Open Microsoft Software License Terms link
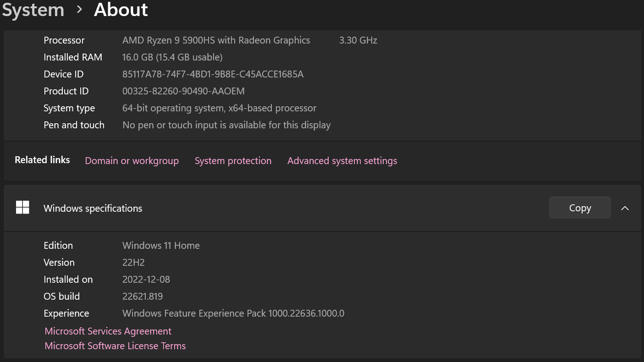 tap(115, 346)
